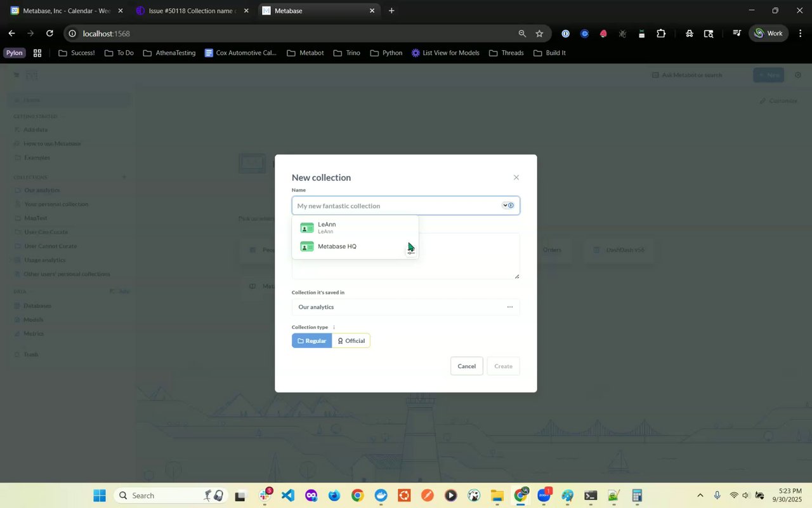Reload the current page
The width and height of the screenshot is (812, 508).
(x=49, y=34)
